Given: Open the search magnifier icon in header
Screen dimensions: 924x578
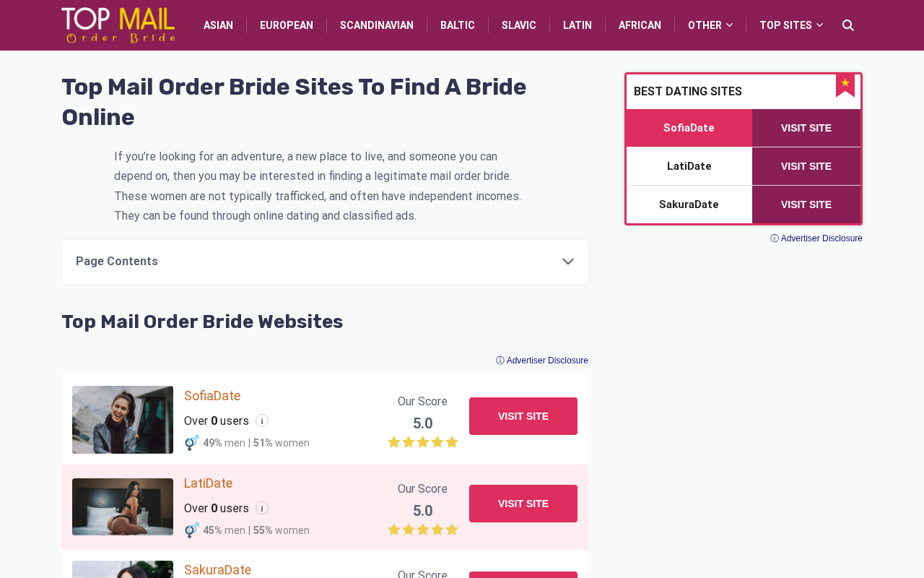Looking at the screenshot, I should tap(848, 25).
